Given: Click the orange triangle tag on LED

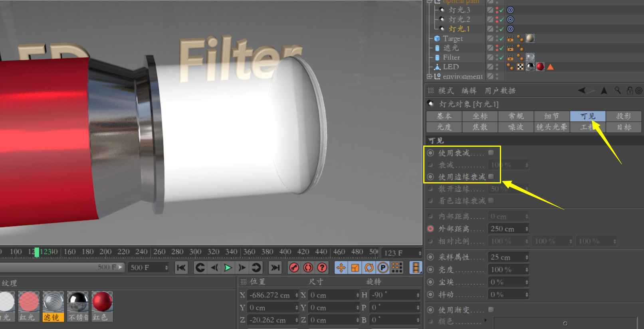Looking at the screenshot, I should 550,67.
